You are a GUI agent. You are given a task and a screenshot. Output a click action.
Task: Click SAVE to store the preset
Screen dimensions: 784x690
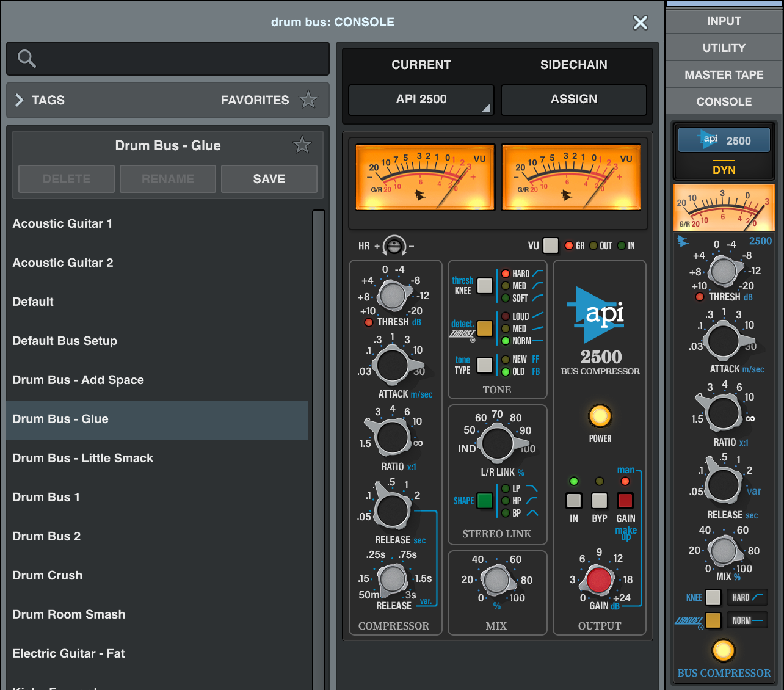click(x=269, y=178)
